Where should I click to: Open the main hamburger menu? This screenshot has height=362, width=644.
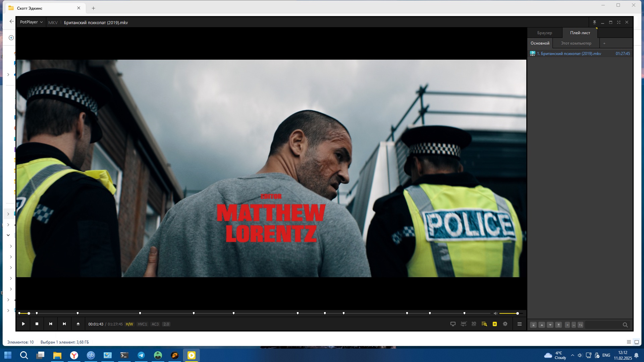coord(520,324)
